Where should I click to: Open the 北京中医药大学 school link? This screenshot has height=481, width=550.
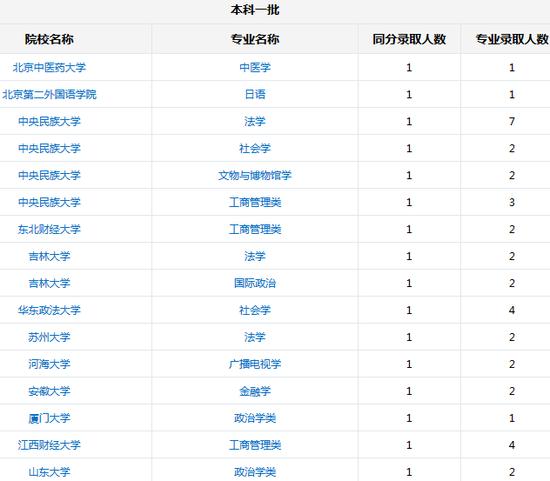pyautogui.click(x=49, y=67)
